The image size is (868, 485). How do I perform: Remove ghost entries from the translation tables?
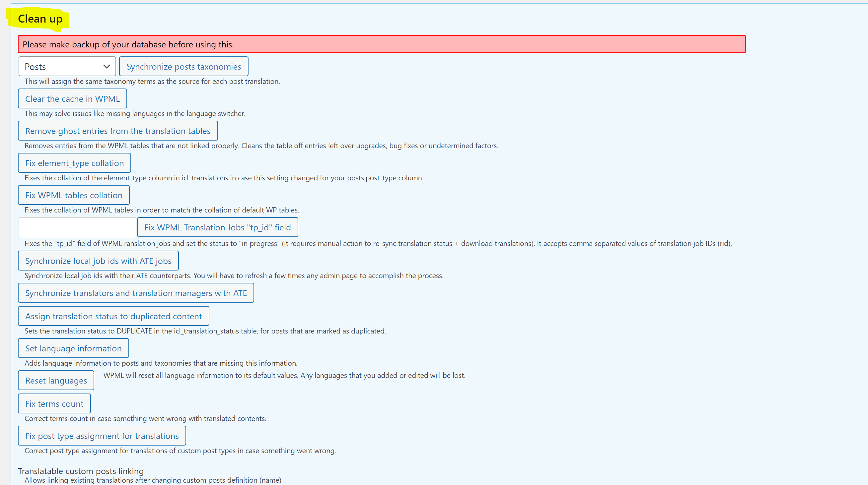118,131
